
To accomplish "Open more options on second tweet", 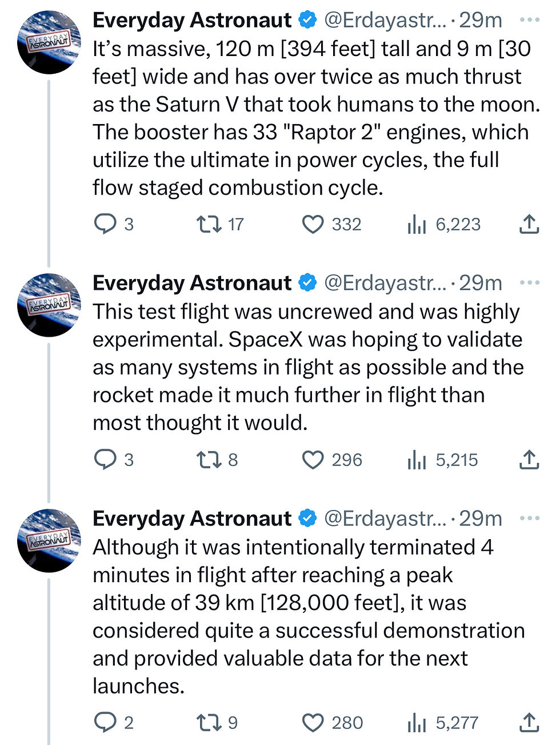I will (x=530, y=283).
